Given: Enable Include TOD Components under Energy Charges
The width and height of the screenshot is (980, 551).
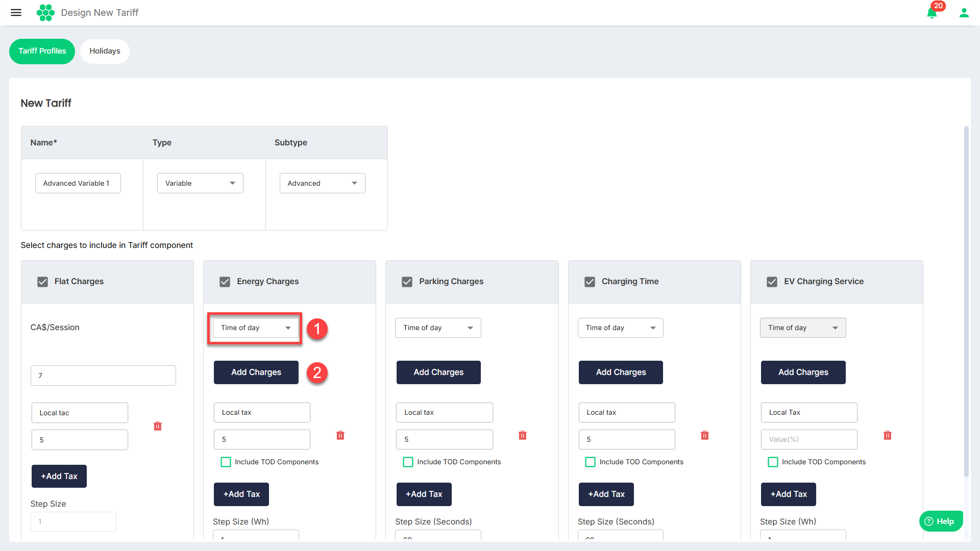Looking at the screenshot, I should (226, 462).
